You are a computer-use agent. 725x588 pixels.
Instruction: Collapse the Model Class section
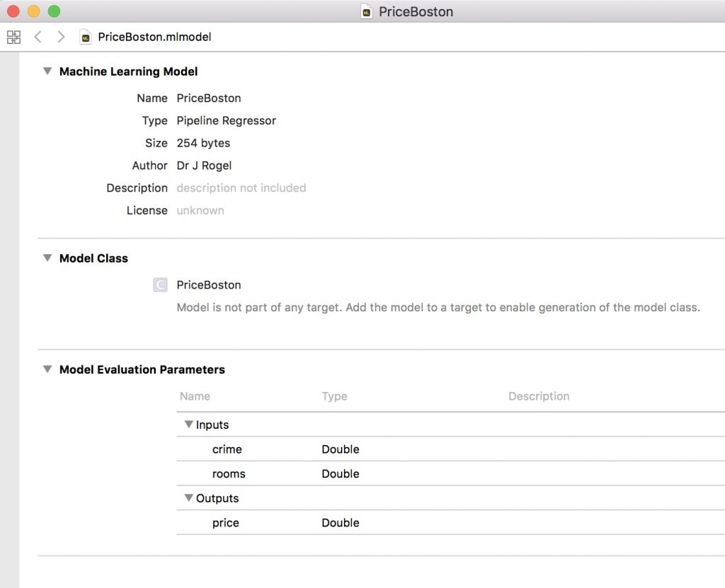point(47,258)
